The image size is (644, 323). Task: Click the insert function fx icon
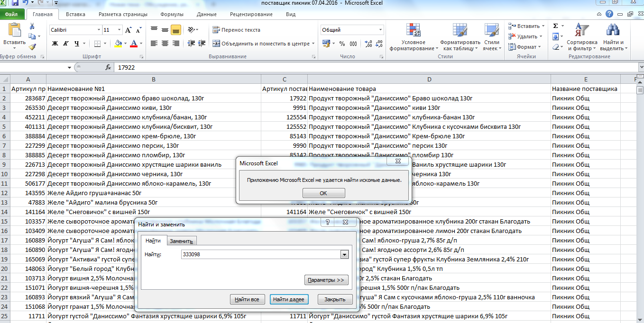108,67
